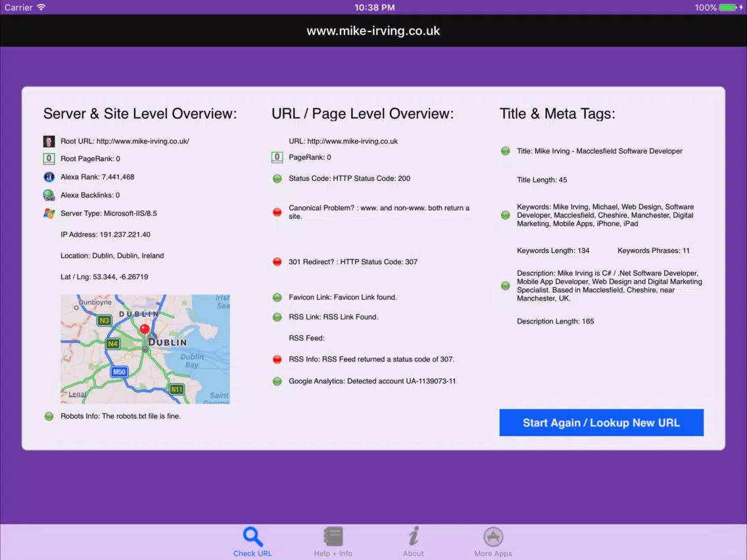Tap the 10:38 PM clock in status bar
The height and width of the screenshot is (560, 747).
pos(374,7)
